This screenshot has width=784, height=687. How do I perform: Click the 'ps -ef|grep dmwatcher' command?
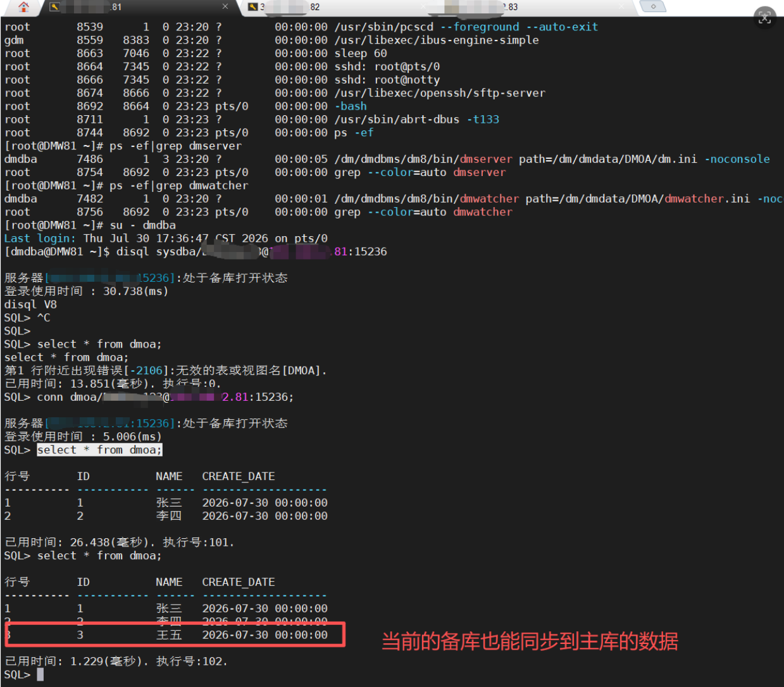[x=178, y=186]
